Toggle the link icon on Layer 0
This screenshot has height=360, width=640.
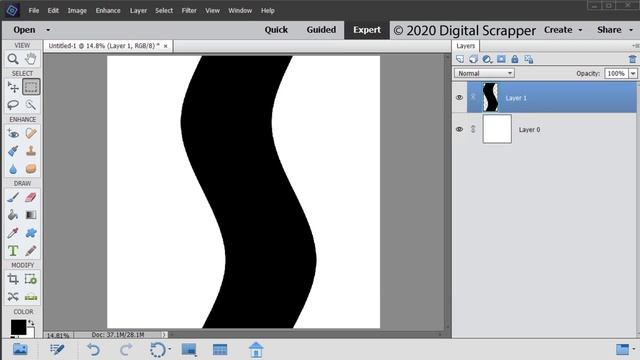[473, 129]
